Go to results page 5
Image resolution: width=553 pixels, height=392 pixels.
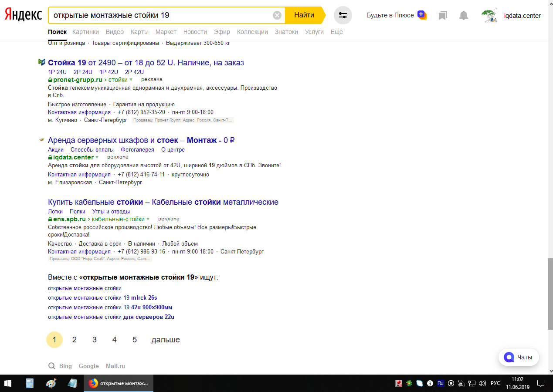click(x=135, y=340)
